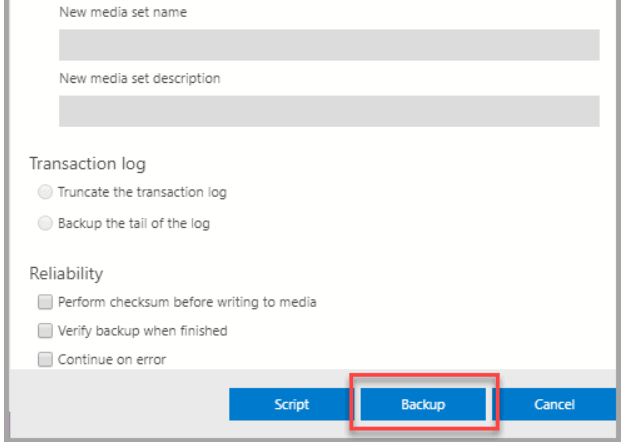Focus the New media set description box
This screenshot has width=623, height=442.
tap(328, 111)
